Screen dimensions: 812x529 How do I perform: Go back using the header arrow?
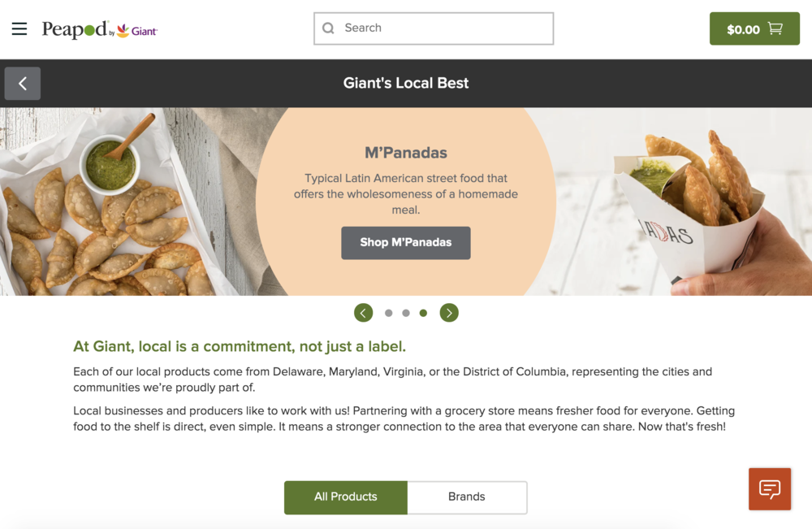(23, 84)
